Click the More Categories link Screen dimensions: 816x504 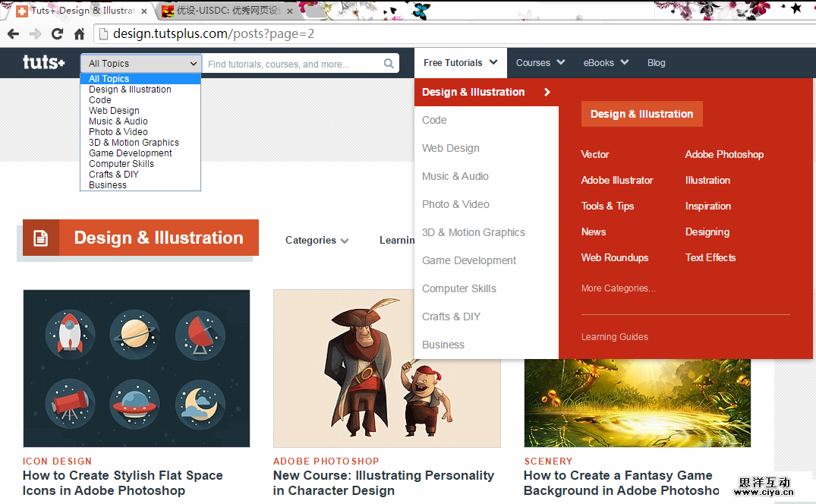[618, 288]
